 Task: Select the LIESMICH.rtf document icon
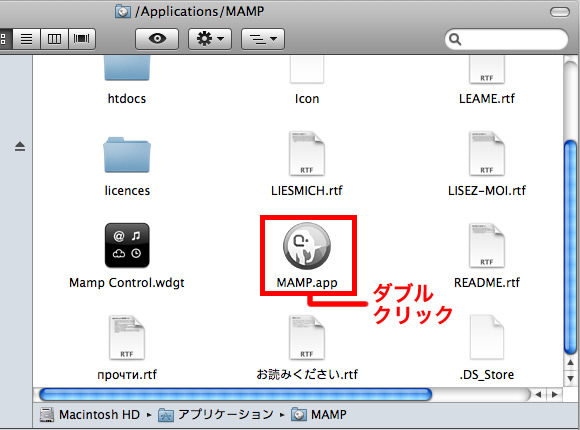[307, 153]
